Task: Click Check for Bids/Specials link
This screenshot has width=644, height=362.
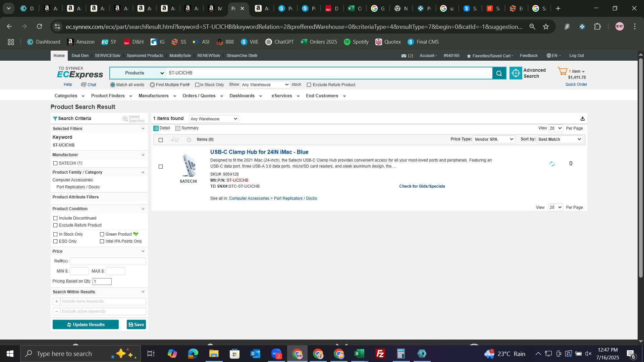Action: point(422,186)
